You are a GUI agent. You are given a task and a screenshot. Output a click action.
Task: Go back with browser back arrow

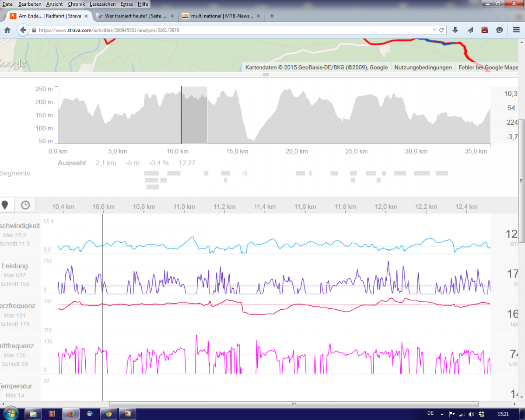click(23, 30)
